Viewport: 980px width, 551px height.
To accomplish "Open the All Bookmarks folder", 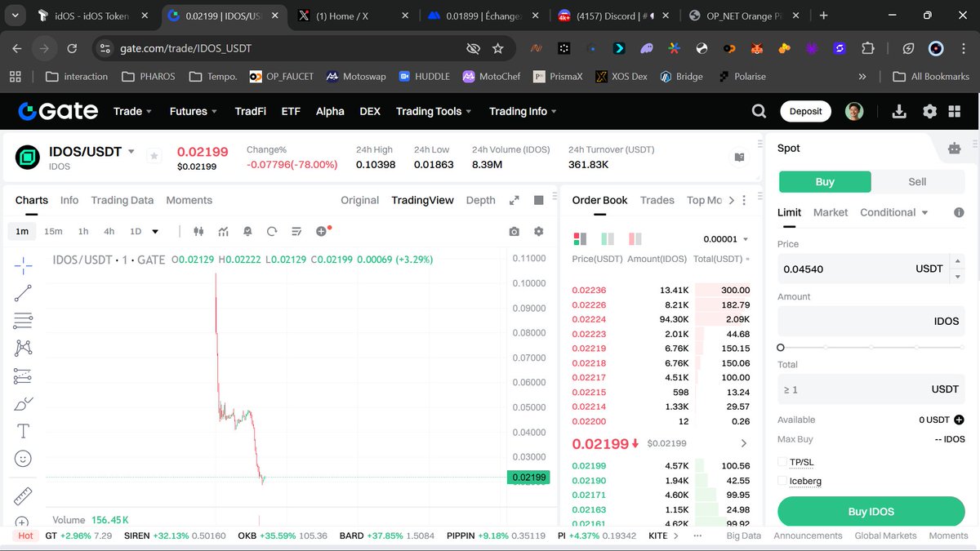I will [930, 76].
